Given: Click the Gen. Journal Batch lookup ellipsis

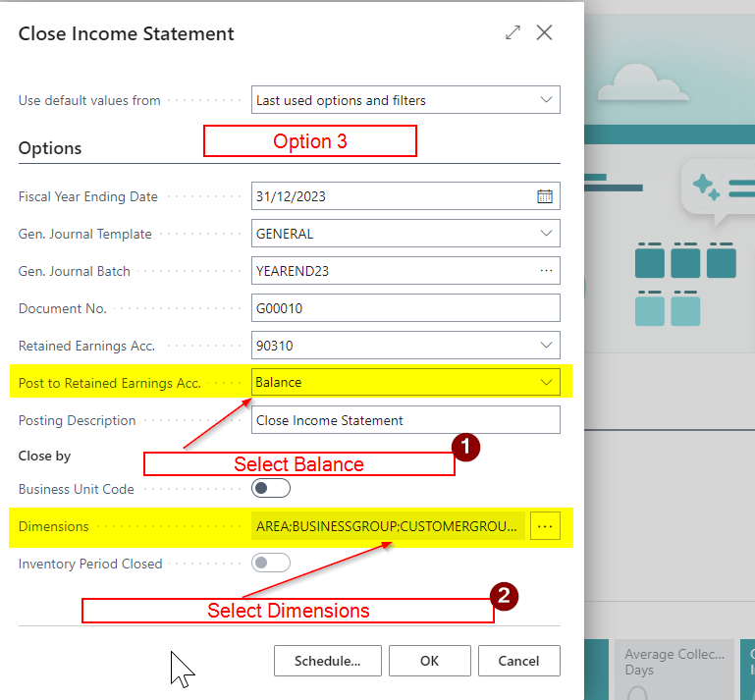Looking at the screenshot, I should point(546,271).
